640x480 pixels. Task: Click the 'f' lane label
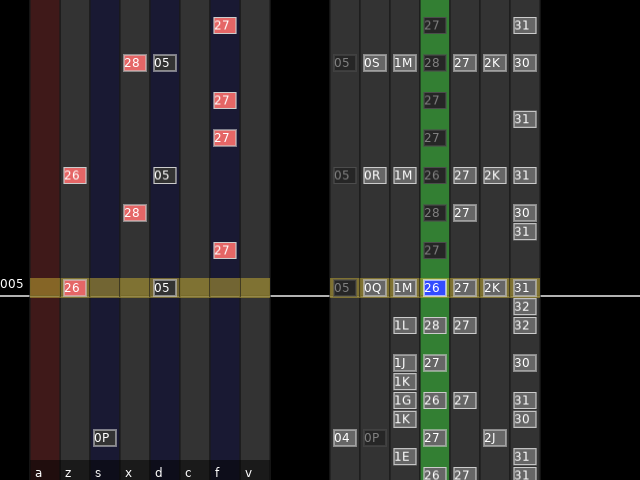218,472
